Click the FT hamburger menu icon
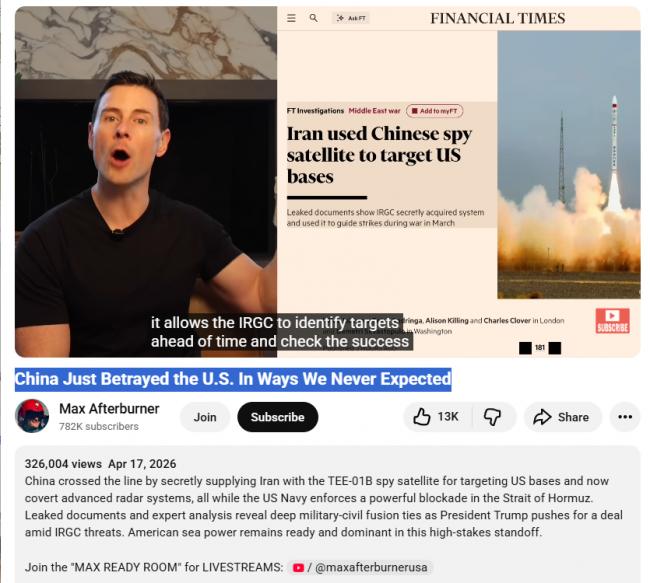 [x=291, y=18]
